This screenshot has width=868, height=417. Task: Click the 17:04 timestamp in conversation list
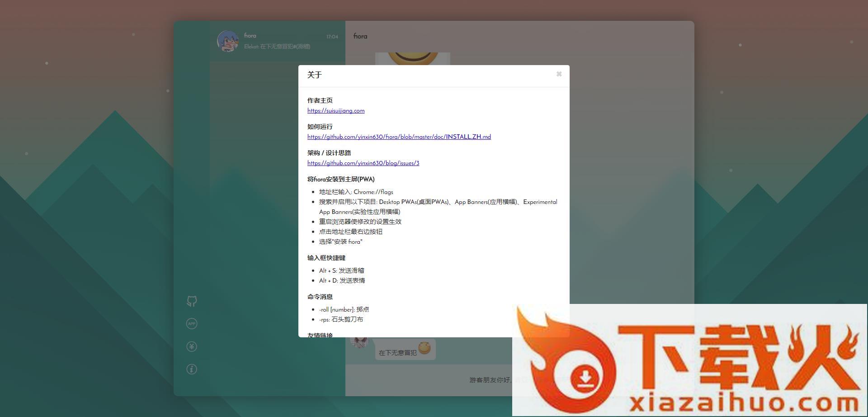(x=332, y=37)
